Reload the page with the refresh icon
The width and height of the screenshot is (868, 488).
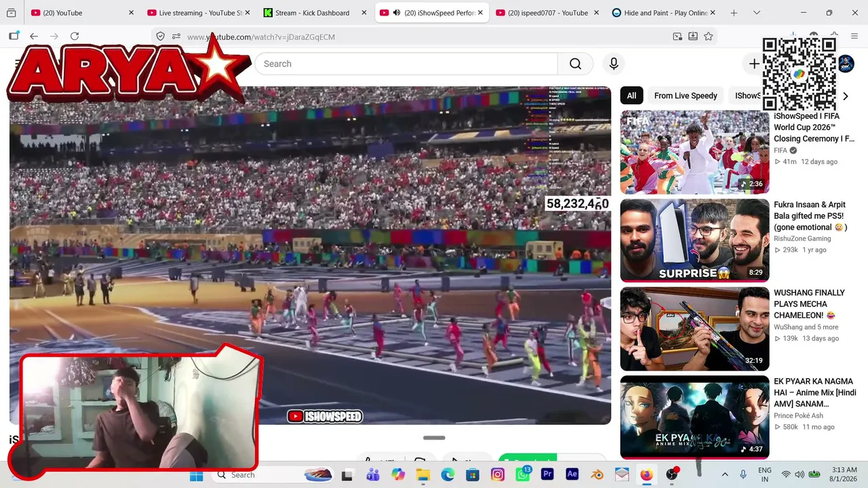click(x=75, y=37)
